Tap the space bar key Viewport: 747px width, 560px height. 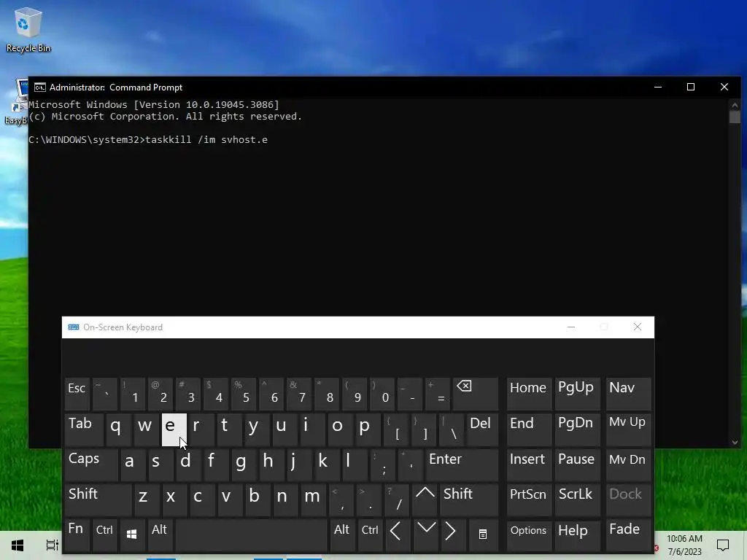[252, 534]
